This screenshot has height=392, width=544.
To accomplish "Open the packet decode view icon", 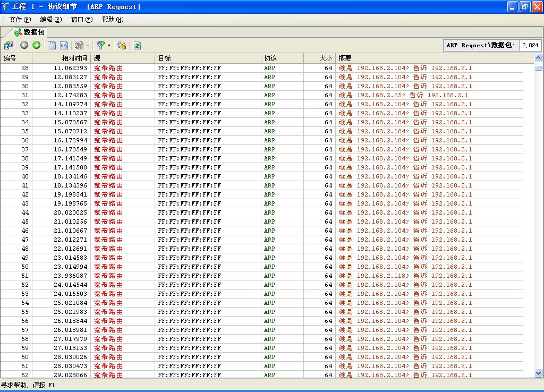I will tap(52, 45).
